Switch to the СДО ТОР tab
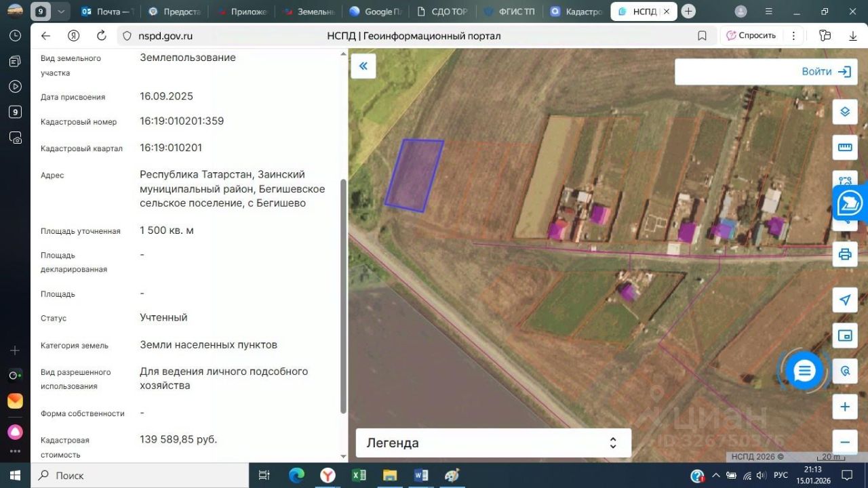868x488 pixels. pyautogui.click(x=443, y=12)
